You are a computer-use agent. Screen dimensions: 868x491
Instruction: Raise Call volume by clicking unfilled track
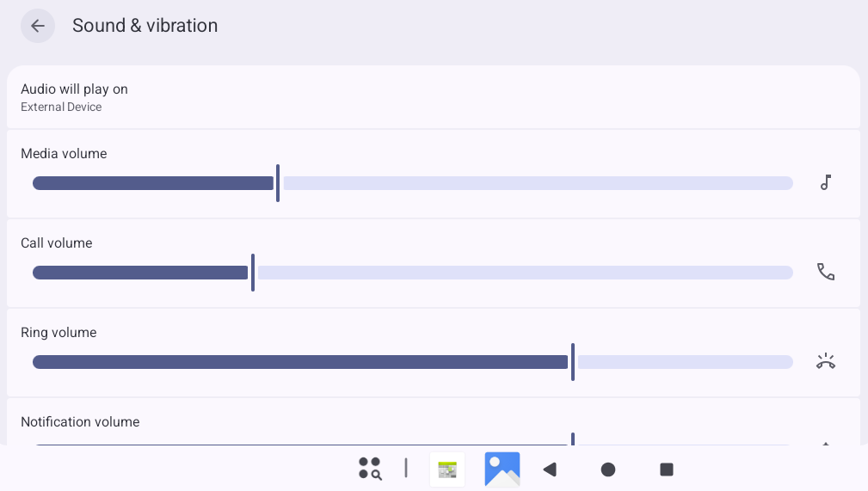(525, 273)
